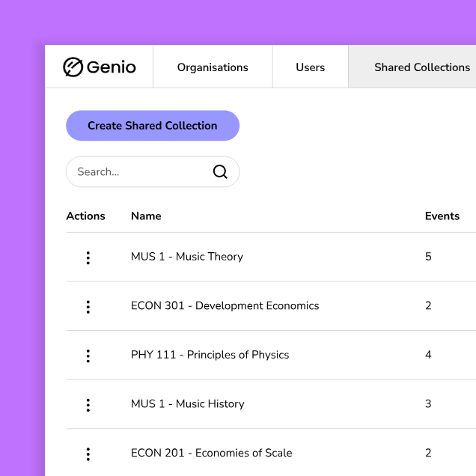Select PHY 111 - Principles of Physics row

(x=210, y=355)
